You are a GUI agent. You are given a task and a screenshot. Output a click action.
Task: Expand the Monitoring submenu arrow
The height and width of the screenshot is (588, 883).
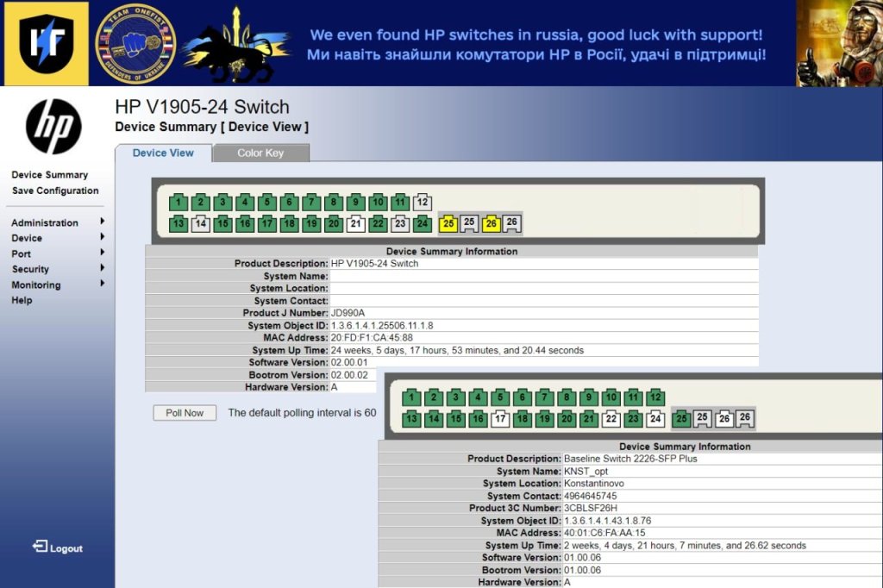point(103,284)
